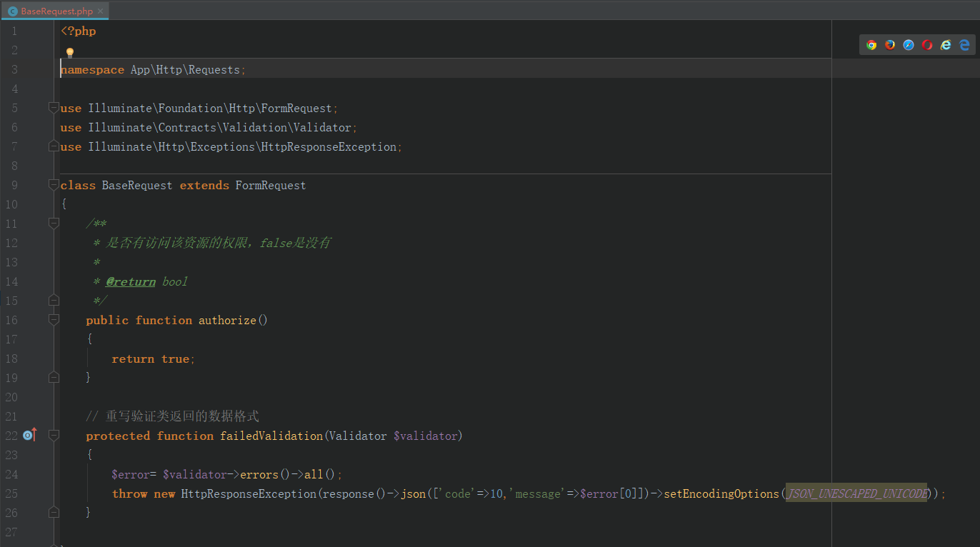Collapse the doc comment starting at line 11

point(54,224)
